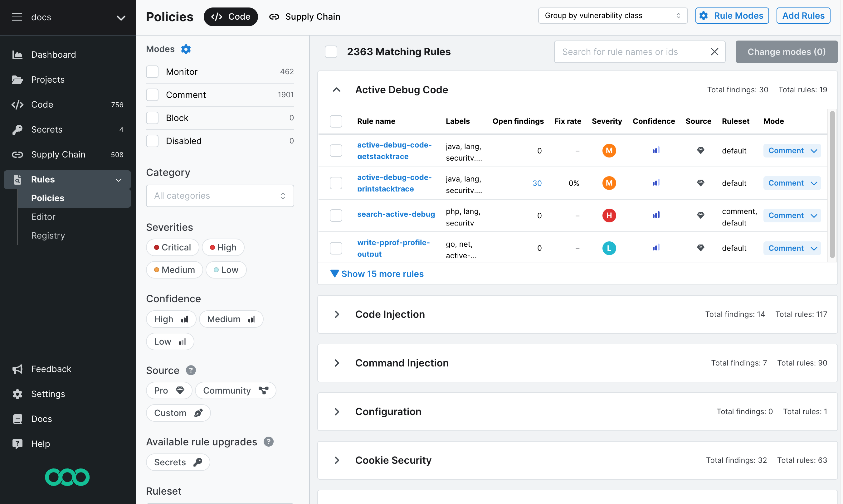
Task: Open the Editor page under Rules
Action: click(43, 217)
